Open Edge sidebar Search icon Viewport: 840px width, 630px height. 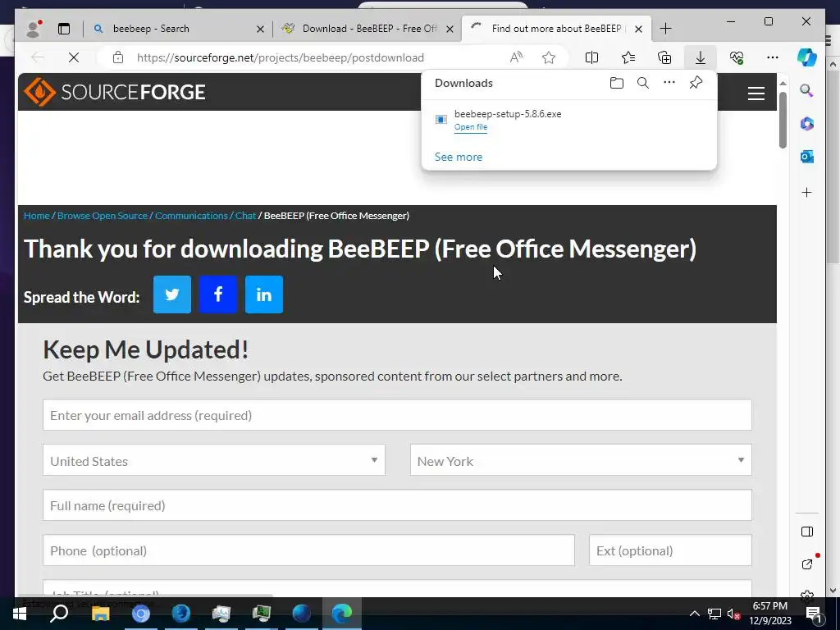[807, 90]
